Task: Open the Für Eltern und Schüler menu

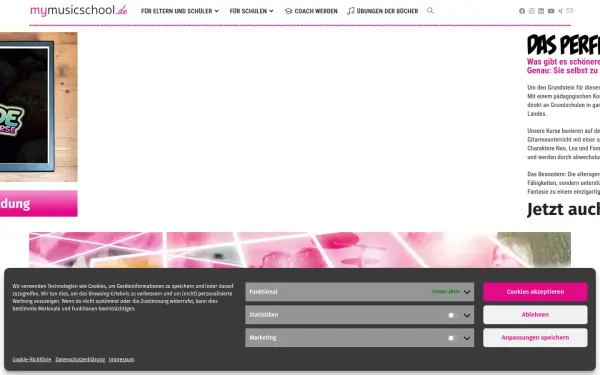Action: (180, 11)
